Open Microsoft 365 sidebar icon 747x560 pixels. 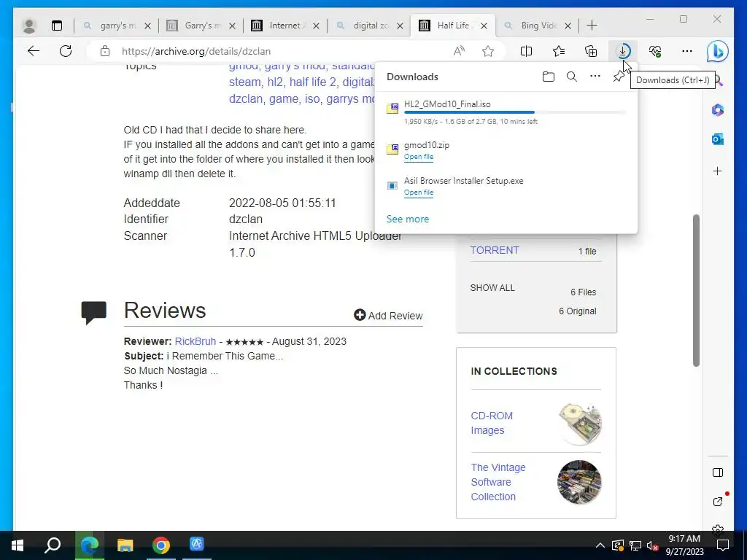[x=718, y=110]
